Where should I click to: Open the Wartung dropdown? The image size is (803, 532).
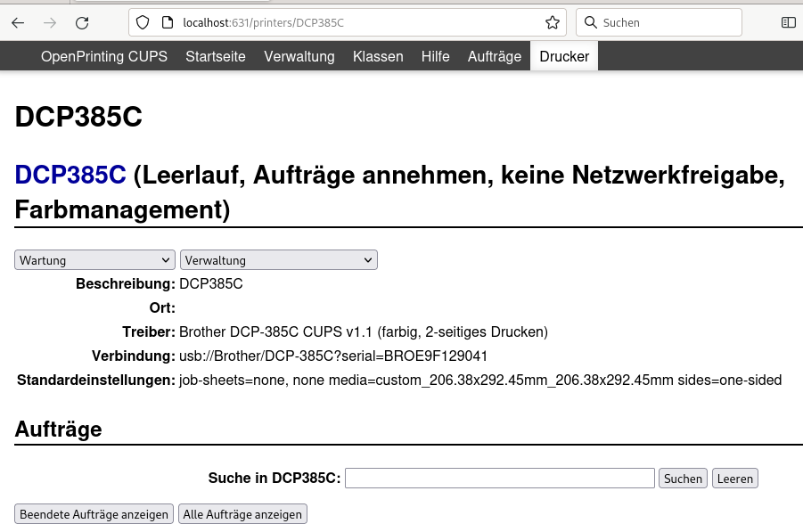tap(94, 260)
